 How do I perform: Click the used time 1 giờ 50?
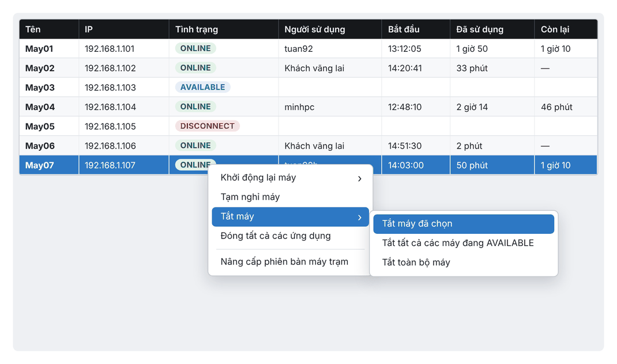(472, 49)
